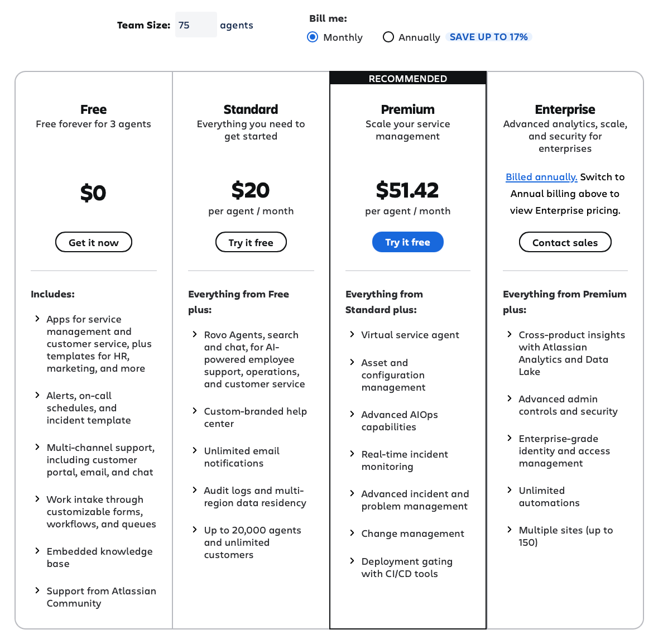Click the blue Try it free Premium button
Screen dimensions: 663x644
tap(407, 242)
